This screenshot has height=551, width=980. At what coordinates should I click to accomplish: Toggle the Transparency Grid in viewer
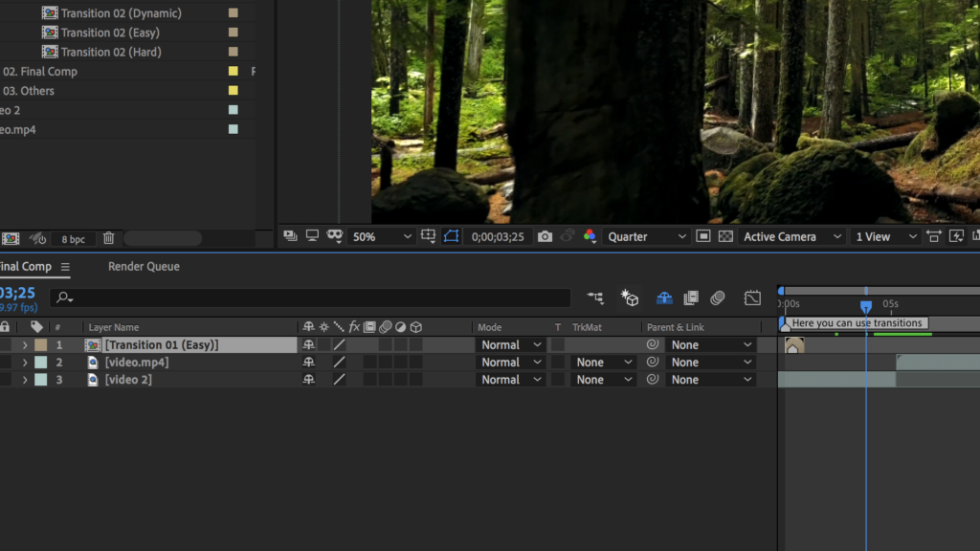coord(725,236)
